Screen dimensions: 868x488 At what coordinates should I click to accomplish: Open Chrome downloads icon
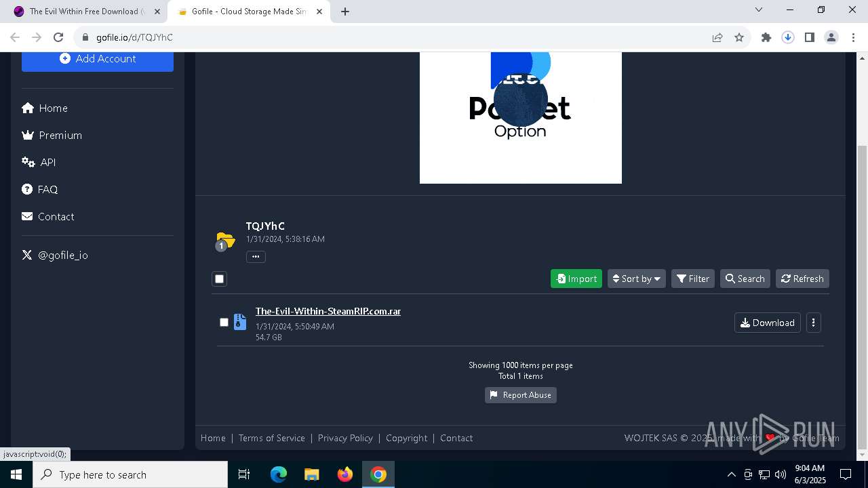[x=788, y=37]
